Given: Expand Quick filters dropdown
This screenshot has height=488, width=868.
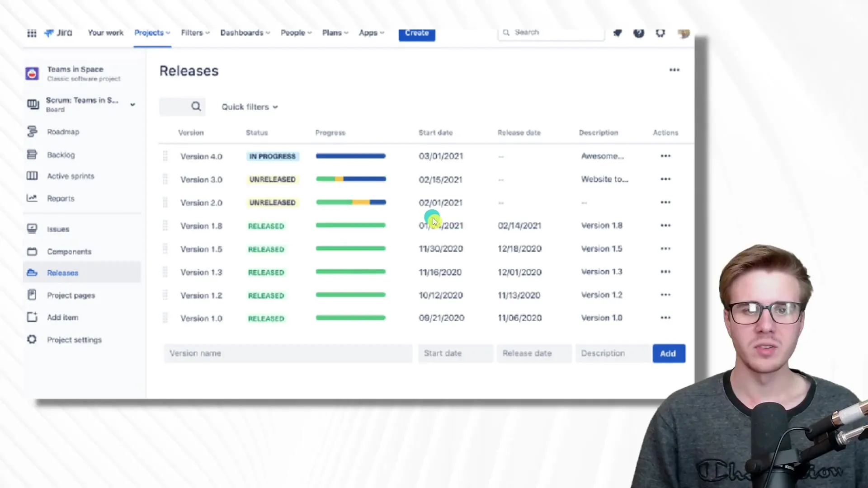Looking at the screenshot, I should pyautogui.click(x=249, y=107).
